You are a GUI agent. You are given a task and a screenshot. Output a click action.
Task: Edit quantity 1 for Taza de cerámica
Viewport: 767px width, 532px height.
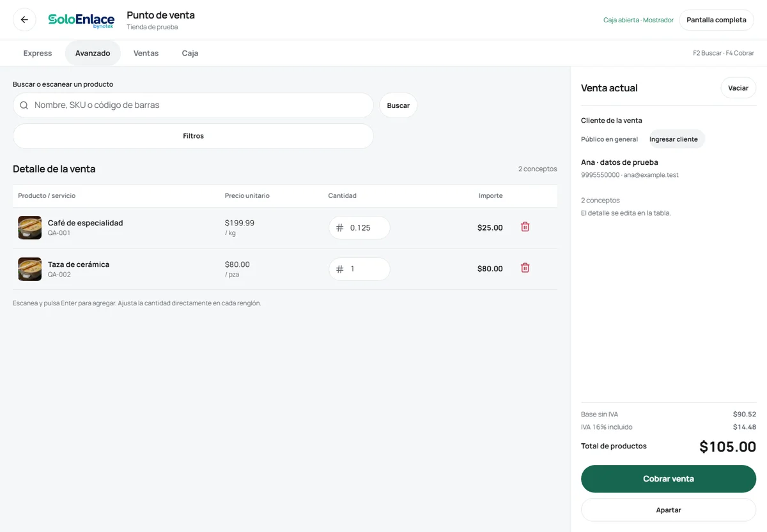coord(359,270)
